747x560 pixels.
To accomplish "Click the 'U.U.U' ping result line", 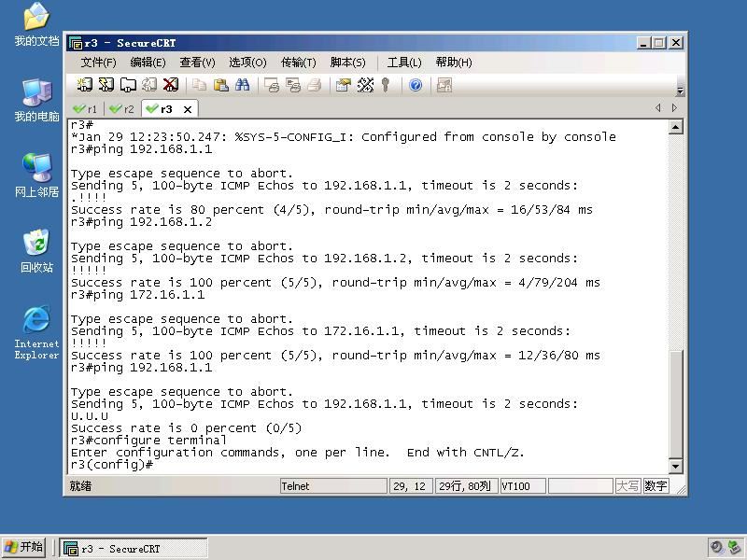I will click(90, 416).
